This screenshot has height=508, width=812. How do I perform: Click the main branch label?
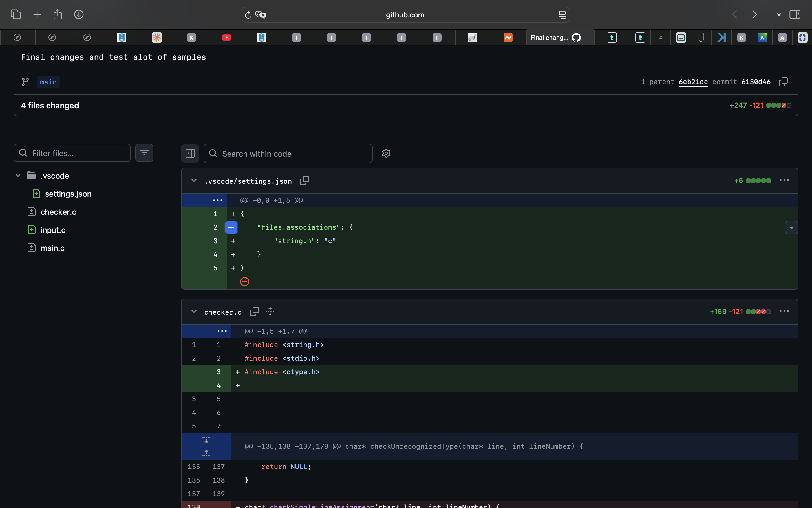click(48, 82)
